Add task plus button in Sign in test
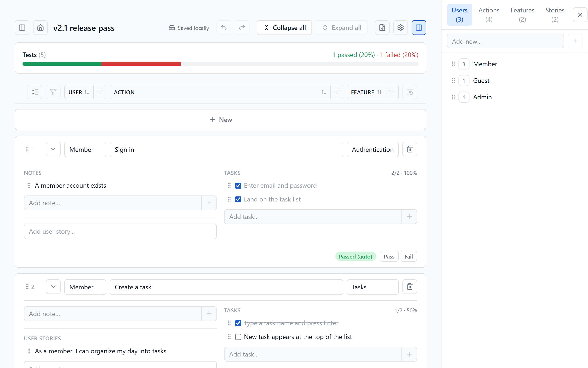The image size is (588, 368). click(x=409, y=217)
